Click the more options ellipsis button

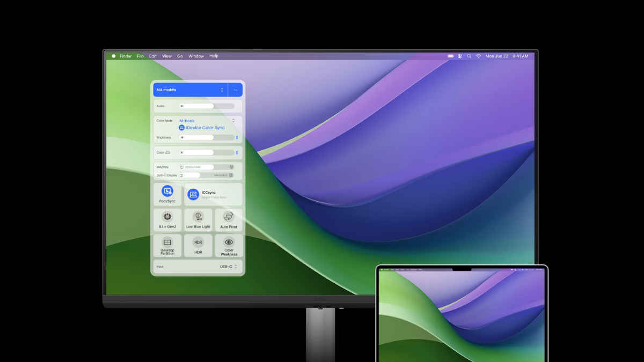pos(235,90)
